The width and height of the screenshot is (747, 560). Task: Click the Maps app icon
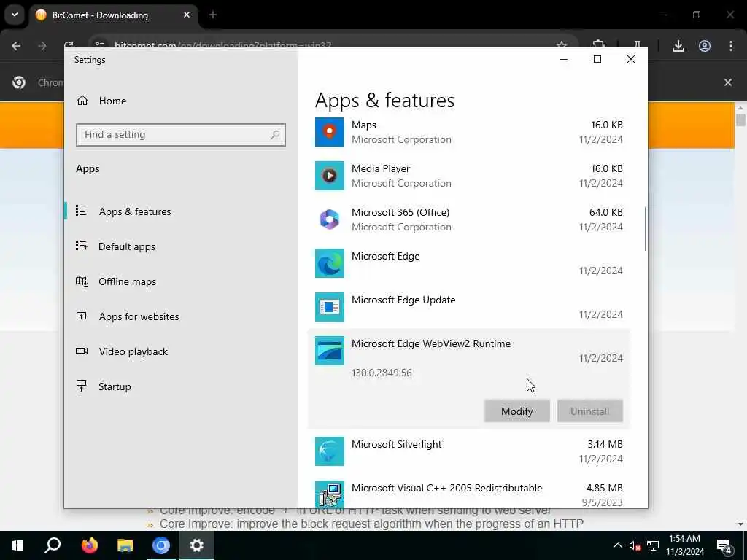pyautogui.click(x=329, y=132)
